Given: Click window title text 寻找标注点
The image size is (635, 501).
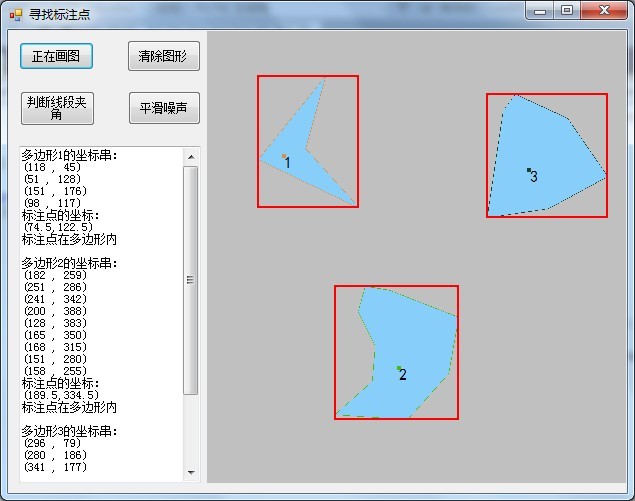Looking at the screenshot, I should click(x=60, y=15).
